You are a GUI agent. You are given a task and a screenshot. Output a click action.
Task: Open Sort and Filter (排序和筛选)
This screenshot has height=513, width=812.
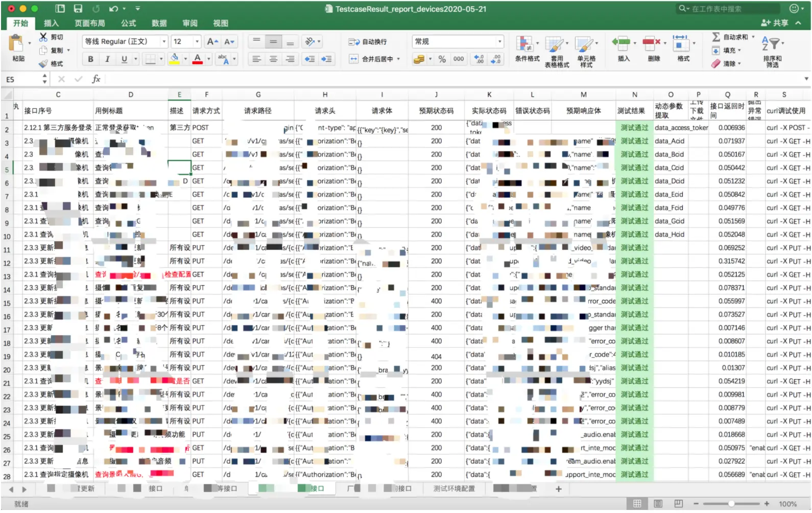772,51
